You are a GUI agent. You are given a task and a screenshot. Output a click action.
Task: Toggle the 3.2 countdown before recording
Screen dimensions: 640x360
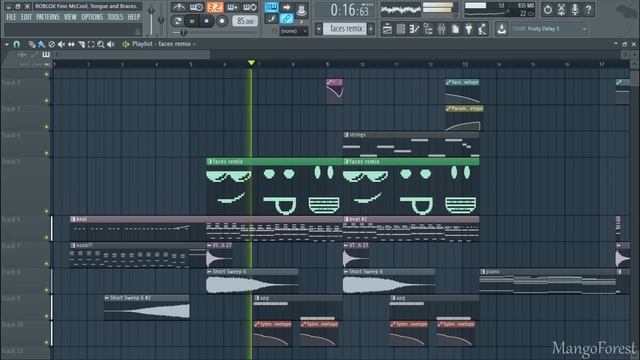point(214,7)
